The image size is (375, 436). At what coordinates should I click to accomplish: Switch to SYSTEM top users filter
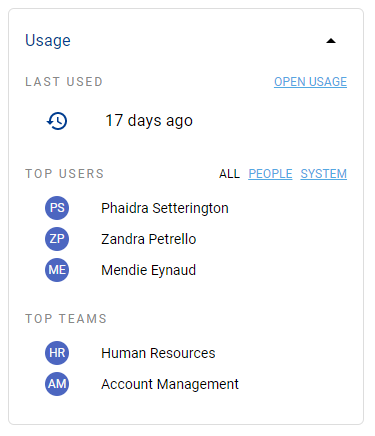tap(324, 174)
